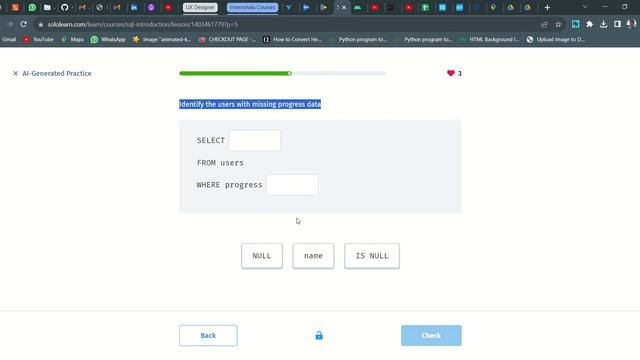Open the Chrome profile avatar

click(x=631, y=24)
